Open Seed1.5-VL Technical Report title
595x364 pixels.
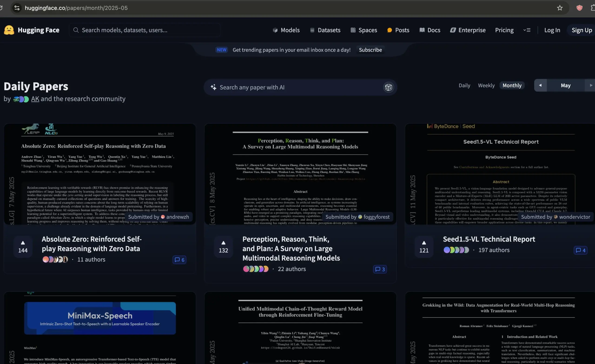[x=489, y=239]
